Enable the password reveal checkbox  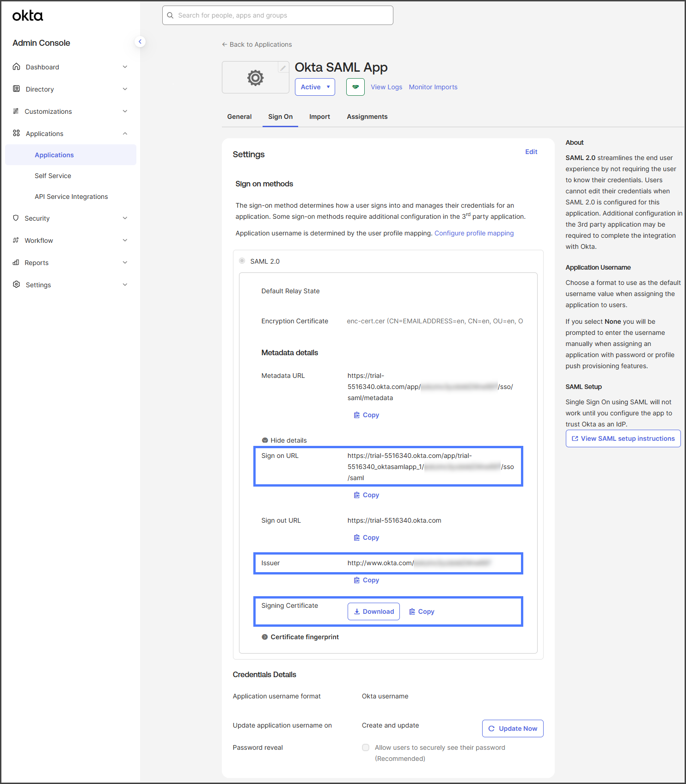366,747
